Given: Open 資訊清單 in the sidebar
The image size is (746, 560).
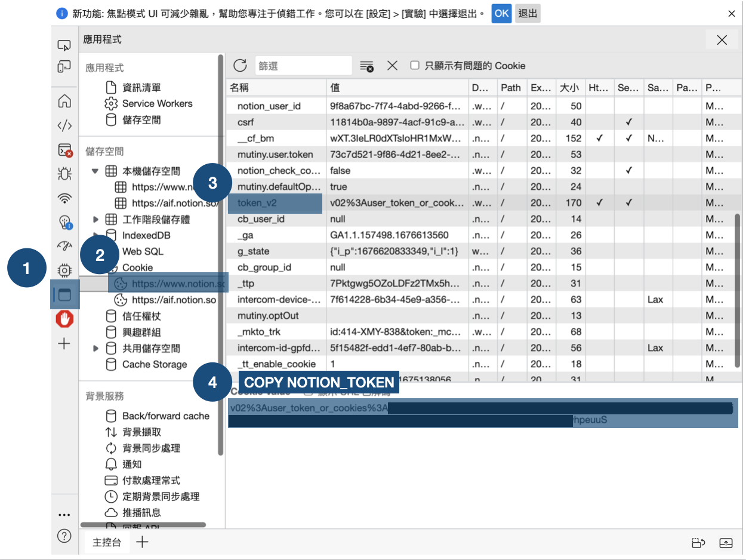Looking at the screenshot, I should (141, 87).
